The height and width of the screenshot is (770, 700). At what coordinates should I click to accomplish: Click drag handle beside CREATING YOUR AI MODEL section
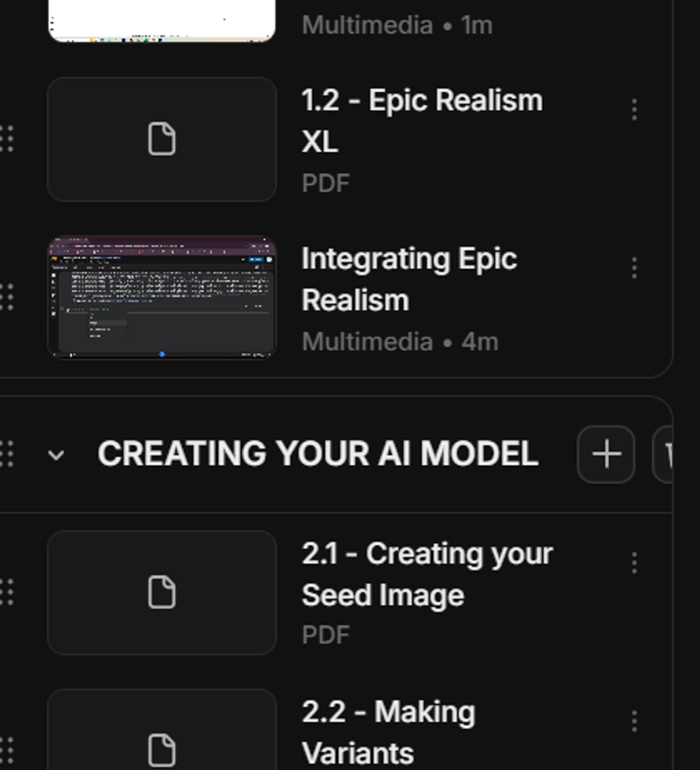coord(7,455)
